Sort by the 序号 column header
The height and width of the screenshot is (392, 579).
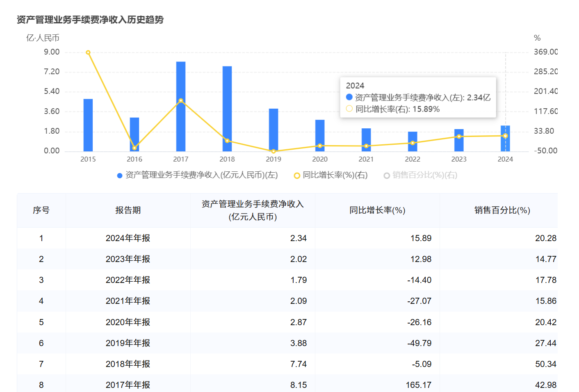[41, 210]
